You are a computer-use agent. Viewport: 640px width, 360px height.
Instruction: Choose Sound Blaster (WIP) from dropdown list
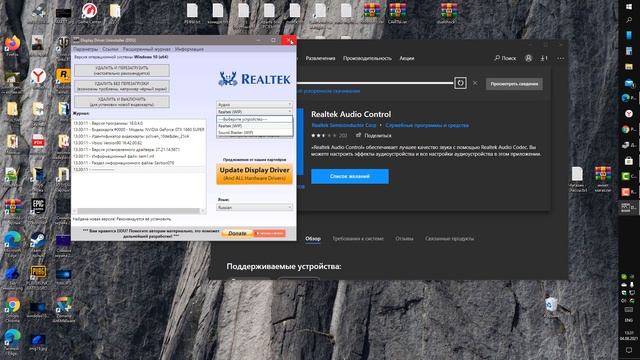[254, 133]
